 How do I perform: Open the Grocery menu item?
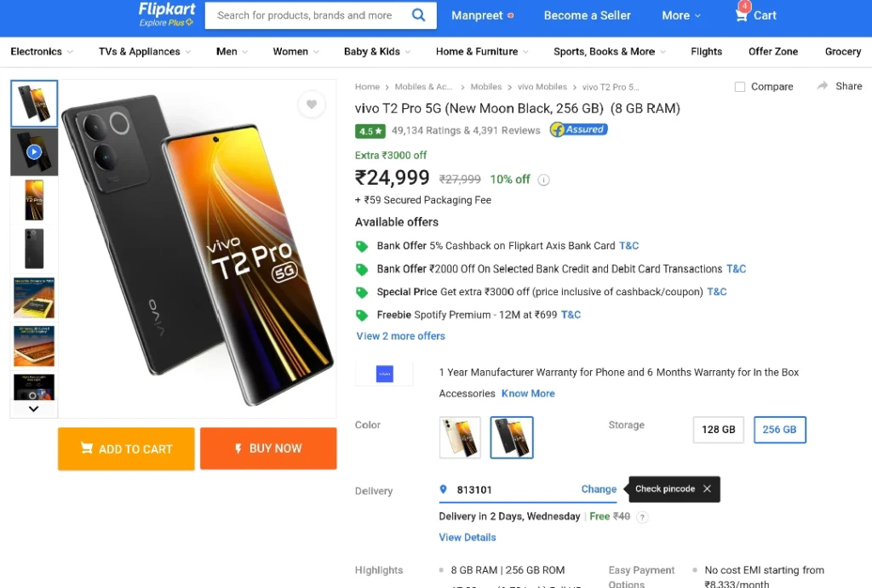[x=842, y=52]
